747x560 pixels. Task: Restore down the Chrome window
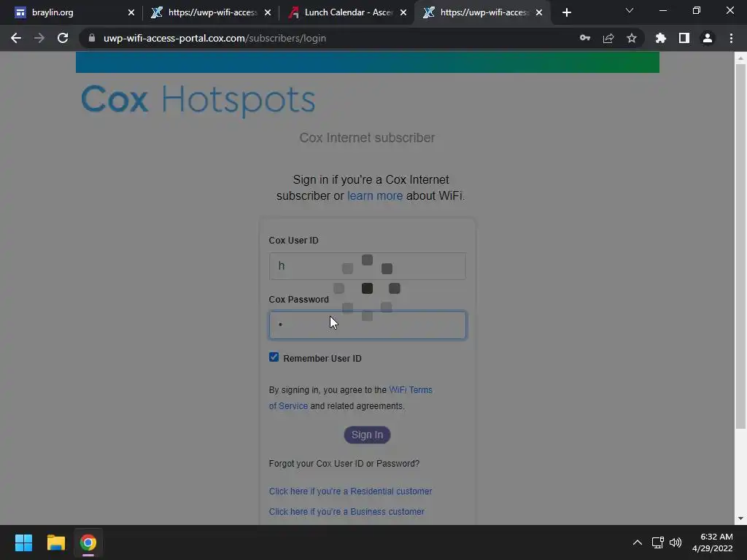click(x=697, y=10)
